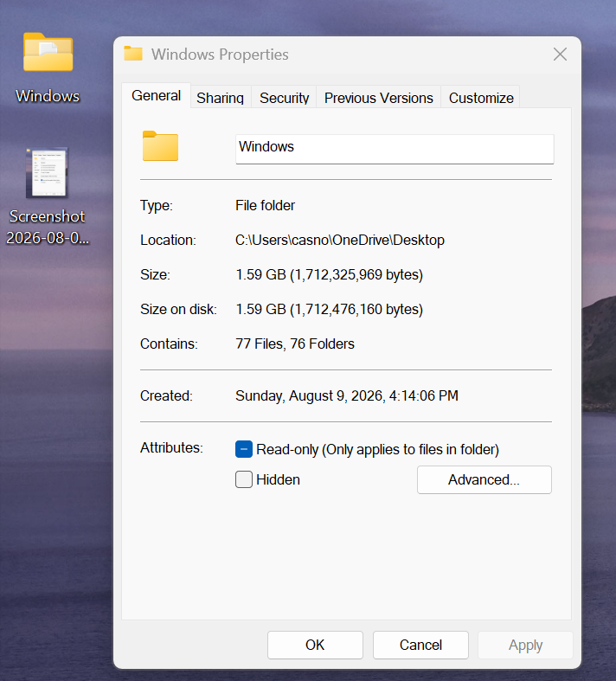This screenshot has width=616, height=681.
Task: Click the location path C:\Users\casno\OneDrive\Desktop
Action: click(340, 240)
